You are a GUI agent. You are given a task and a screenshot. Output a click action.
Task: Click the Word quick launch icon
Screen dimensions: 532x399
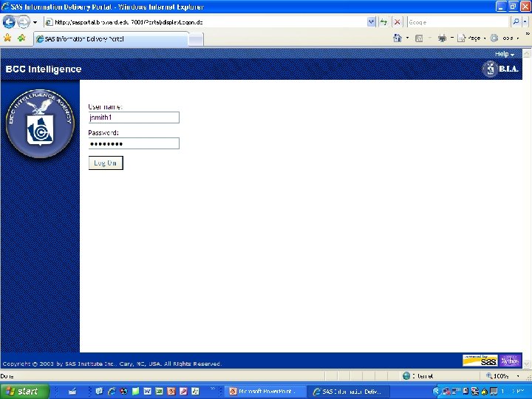pos(147,391)
